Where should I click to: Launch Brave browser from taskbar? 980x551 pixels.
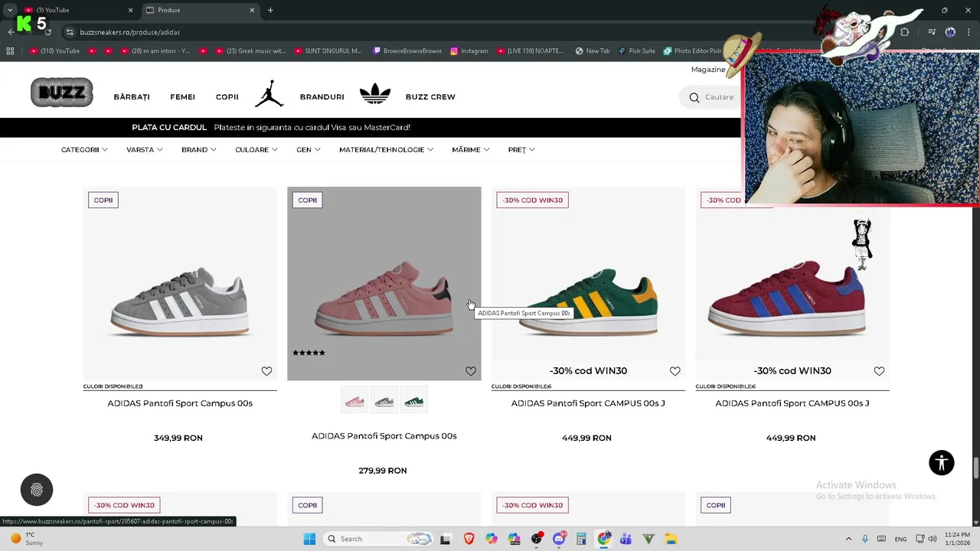[469, 539]
